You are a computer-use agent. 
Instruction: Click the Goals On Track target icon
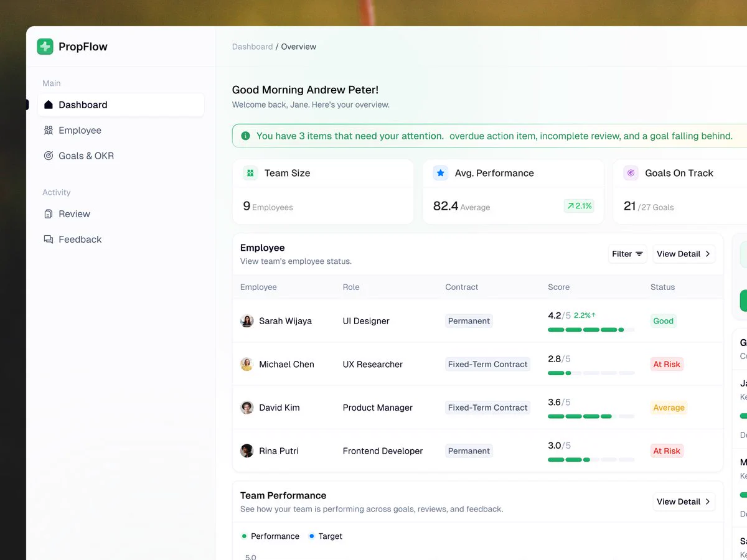click(x=631, y=173)
